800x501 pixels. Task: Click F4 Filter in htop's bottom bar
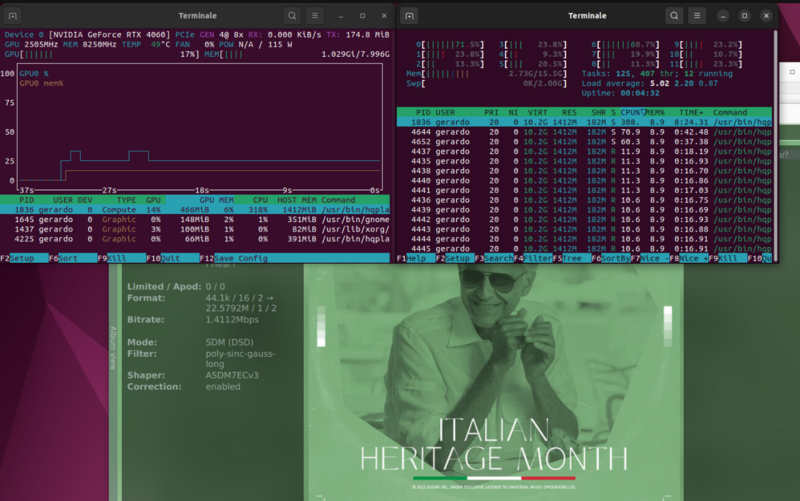(533, 258)
